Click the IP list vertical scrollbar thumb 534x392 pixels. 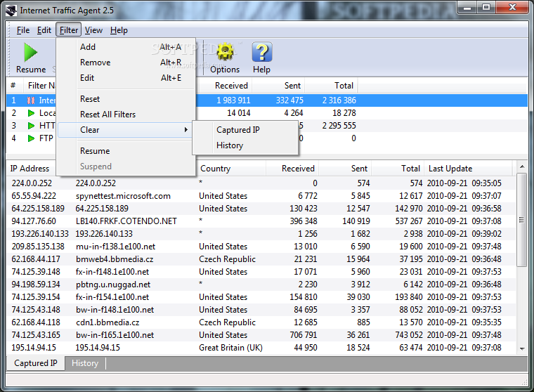point(522,220)
